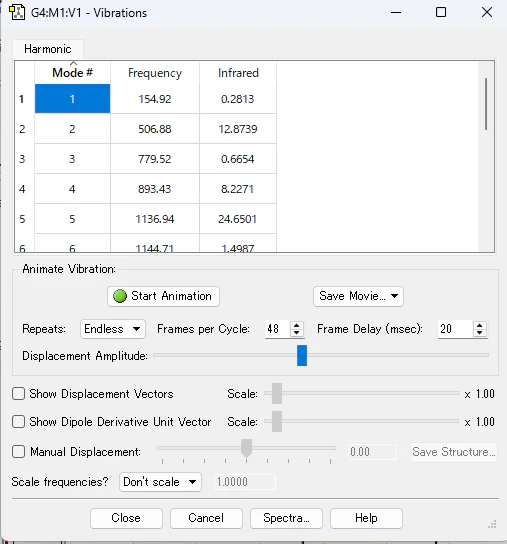Viewport: 507px width, 544px height.
Task: Click frequency value 779.52
Action: pyautogui.click(x=155, y=159)
